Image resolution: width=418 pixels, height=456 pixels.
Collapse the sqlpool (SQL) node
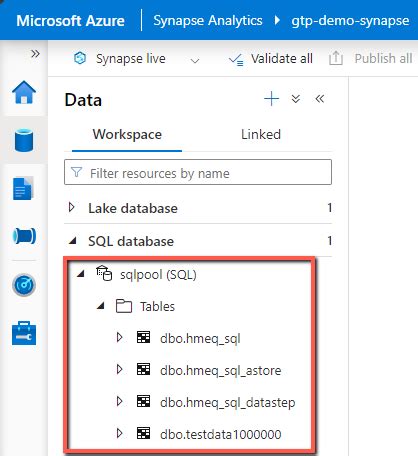(80, 274)
